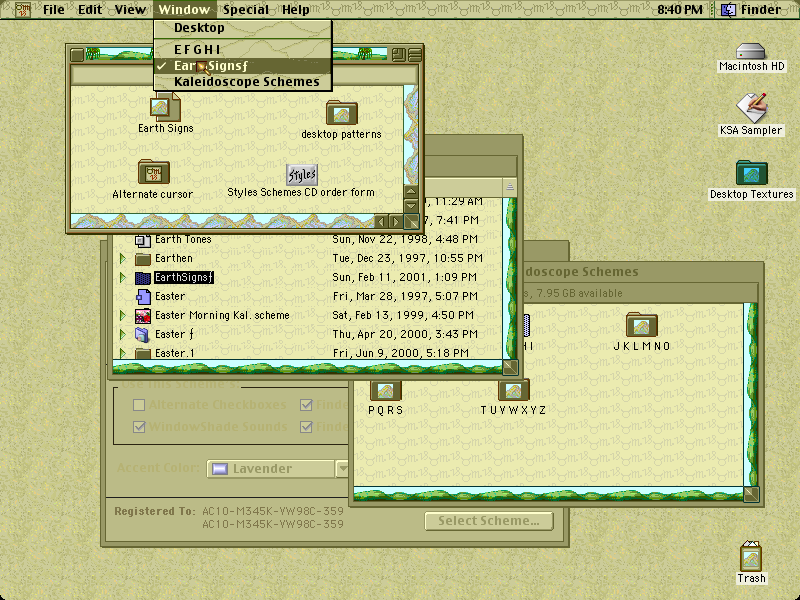Select the Alternate cursor folder icon
This screenshot has width=800, height=600.
[154, 172]
